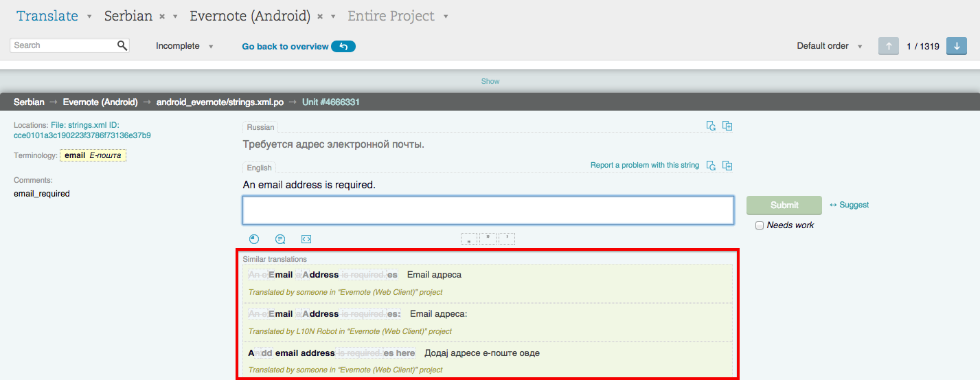Remove the Serbian language filter

pos(162,16)
